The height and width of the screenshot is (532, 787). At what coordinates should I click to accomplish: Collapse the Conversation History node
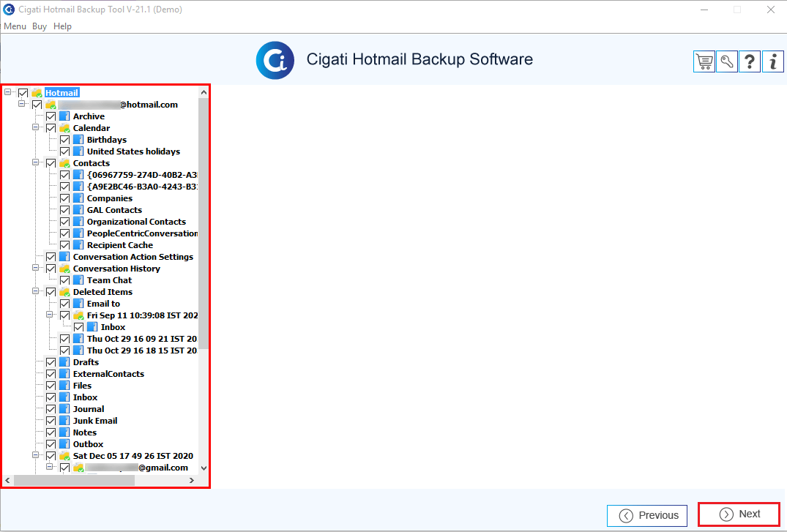tap(36, 268)
